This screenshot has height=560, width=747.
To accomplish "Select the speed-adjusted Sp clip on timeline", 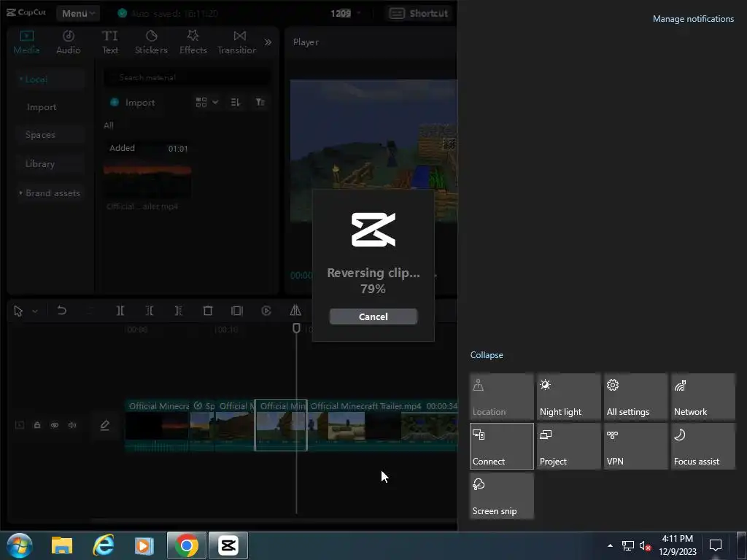I will [x=203, y=425].
